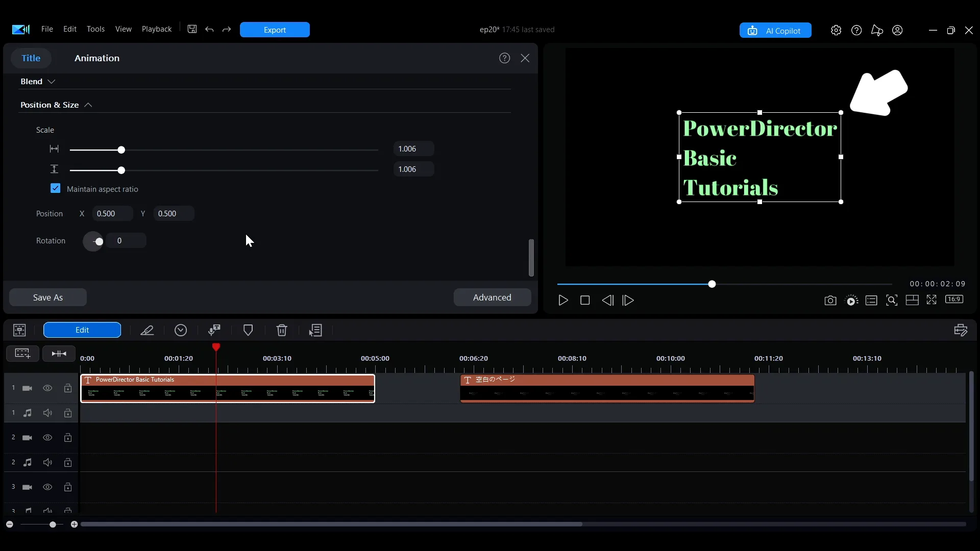Open the Edit menu
Image resolution: width=980 pixels, height=551 pixels.
(70, 29)
